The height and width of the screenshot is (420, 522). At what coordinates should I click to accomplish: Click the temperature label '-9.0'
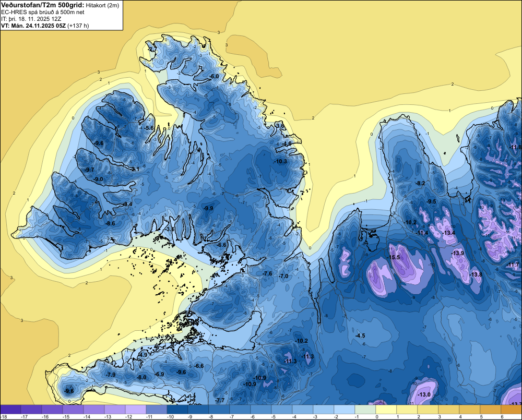click(98, 179)
